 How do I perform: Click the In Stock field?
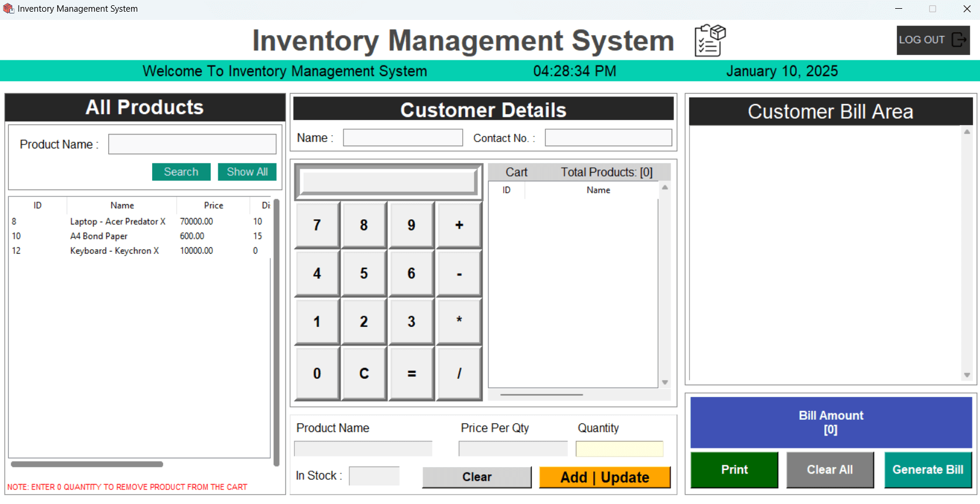[x=374, y=476]
